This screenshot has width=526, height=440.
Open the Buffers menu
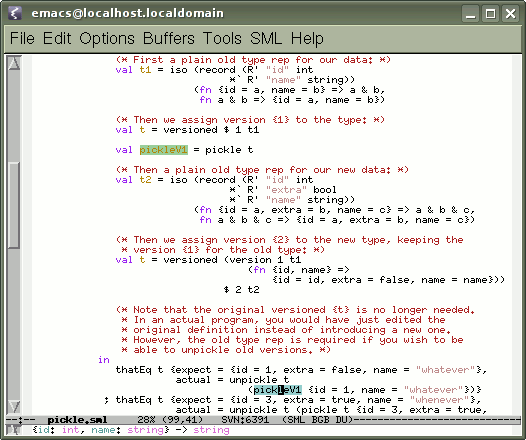click(169, 38)
